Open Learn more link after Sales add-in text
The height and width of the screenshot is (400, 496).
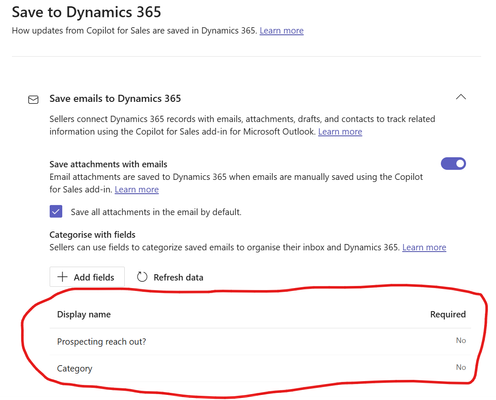tap(137, 189)
